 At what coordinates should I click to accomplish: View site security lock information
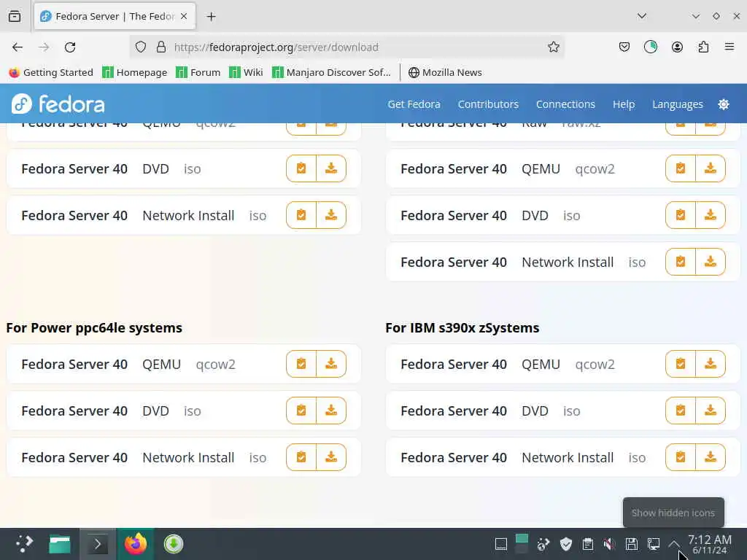coord(161,47)
